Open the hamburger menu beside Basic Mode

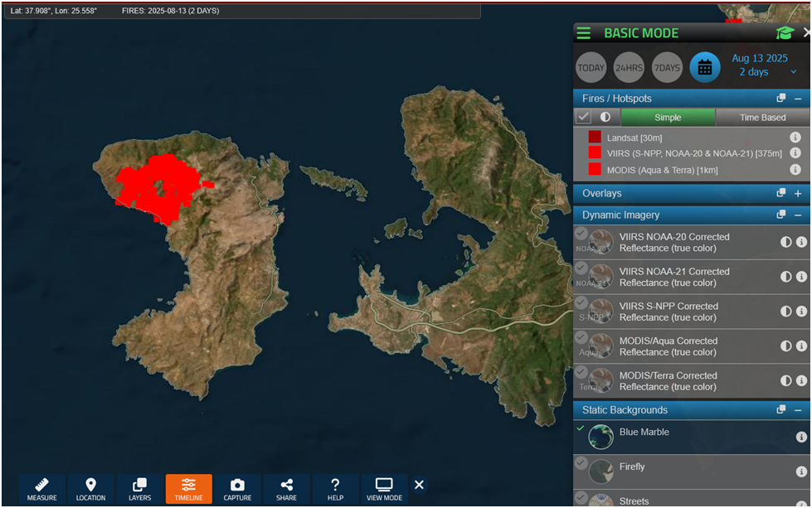click(584, 33)
